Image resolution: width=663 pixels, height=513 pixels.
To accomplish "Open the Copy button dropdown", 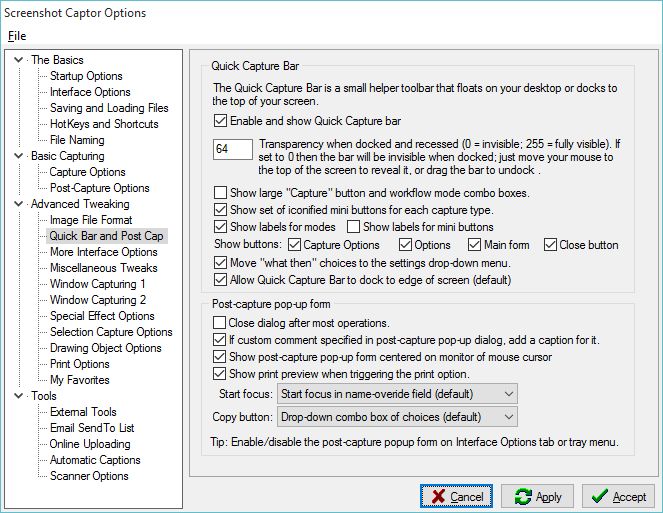I will coord(397,417).
